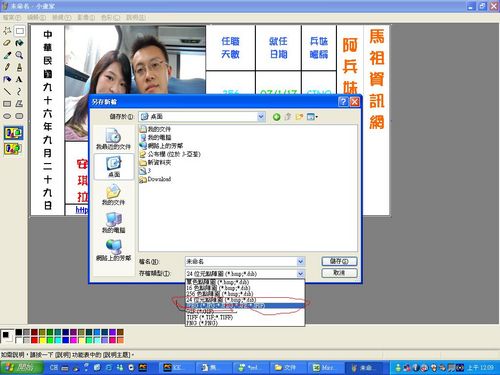The height and width of the screenshot is (375, 500).
Task: Select 桌面 in the places bar
Action: click(114, 167)
